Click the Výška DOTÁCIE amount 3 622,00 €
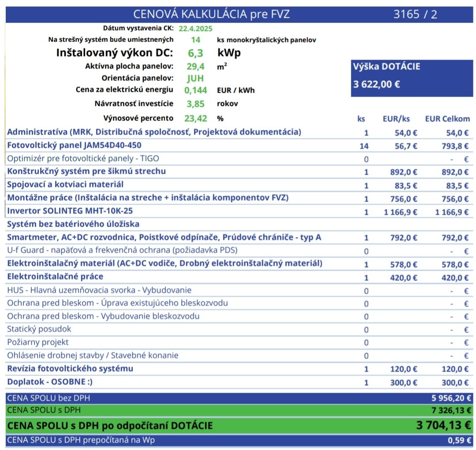This screenshot has width=476, height=450. pyautogui.click(x=377, y=84)
